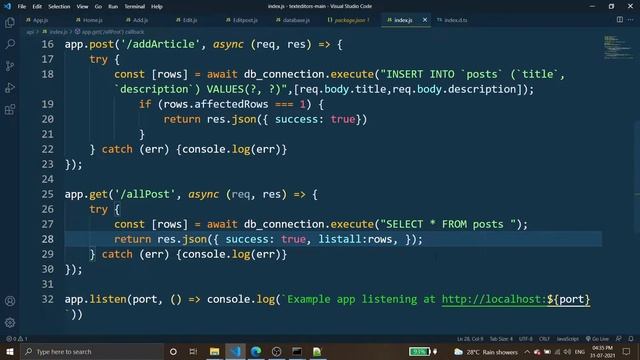Click Ln 28, Col 9 status item
This screenshot has height=360, width=640.
tap(470, 339)
